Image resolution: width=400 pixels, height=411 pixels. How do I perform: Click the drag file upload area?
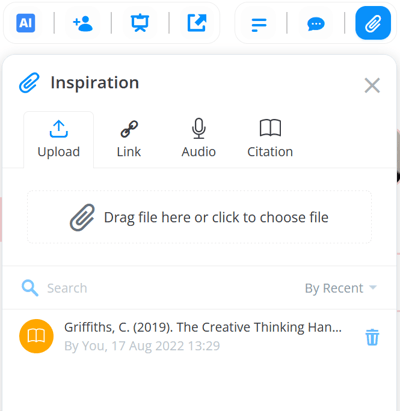coord(199,217)
